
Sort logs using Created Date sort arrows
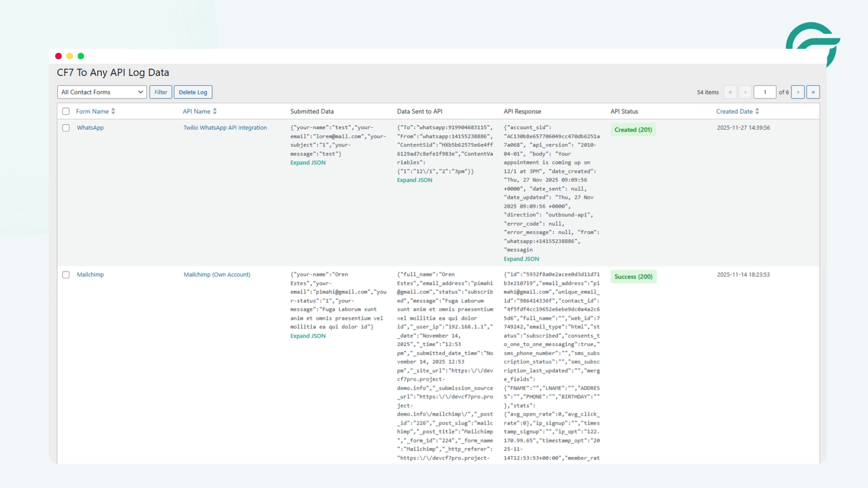coord(757,111)
